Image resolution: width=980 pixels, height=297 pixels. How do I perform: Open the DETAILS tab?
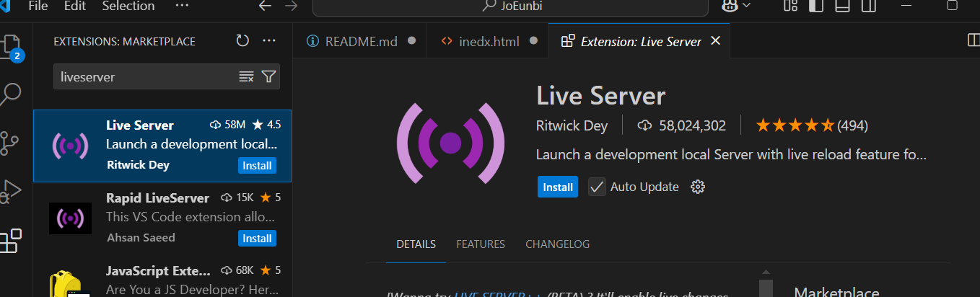(416, 244)
